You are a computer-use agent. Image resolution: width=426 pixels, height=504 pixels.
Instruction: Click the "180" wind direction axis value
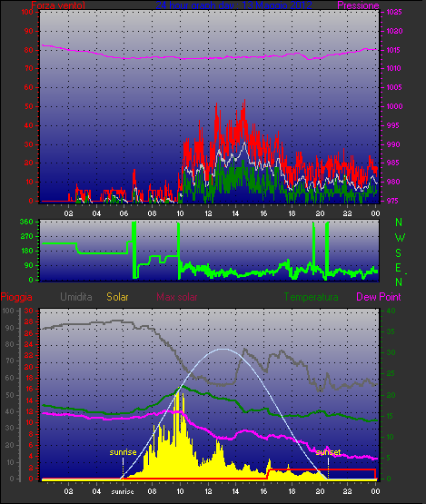[x=26, y=251]
